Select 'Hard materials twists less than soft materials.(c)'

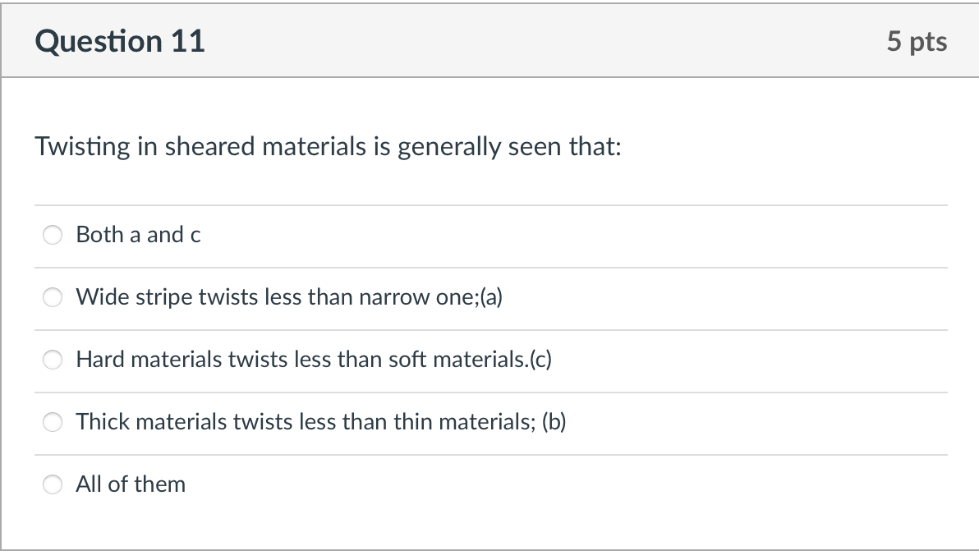pos(52,360)
